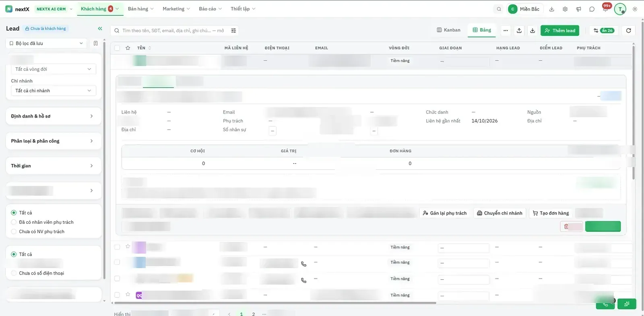Open the Khách hàng menu

coord(99,9)
